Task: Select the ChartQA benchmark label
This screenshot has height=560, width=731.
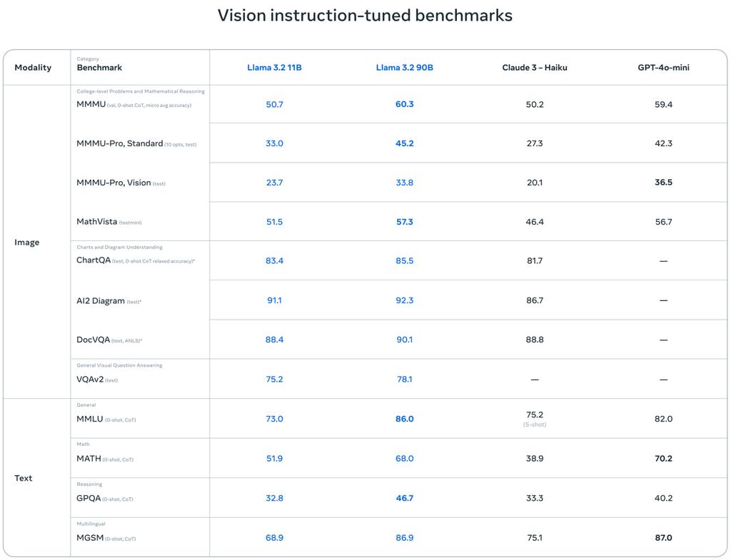Action: click(x=94, y=260)
